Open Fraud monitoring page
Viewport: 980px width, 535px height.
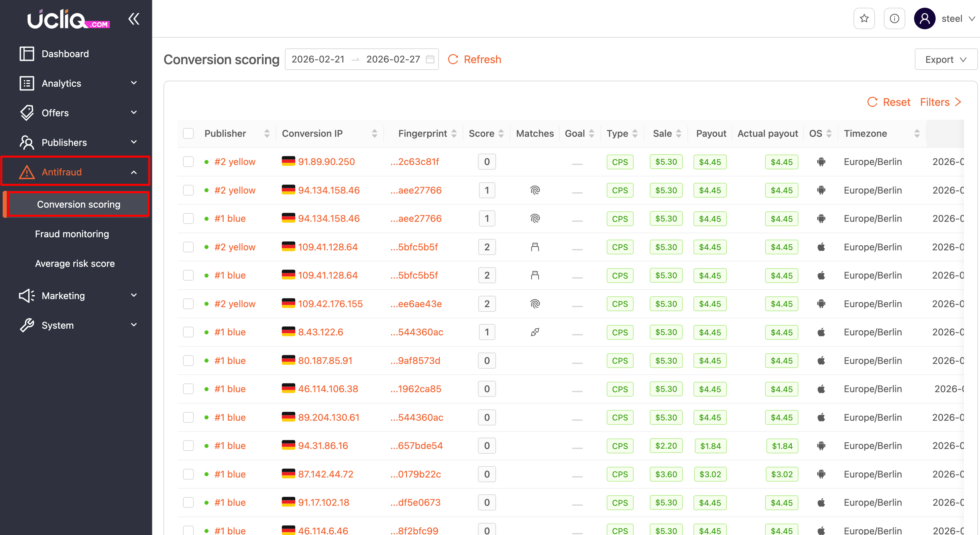72,234
